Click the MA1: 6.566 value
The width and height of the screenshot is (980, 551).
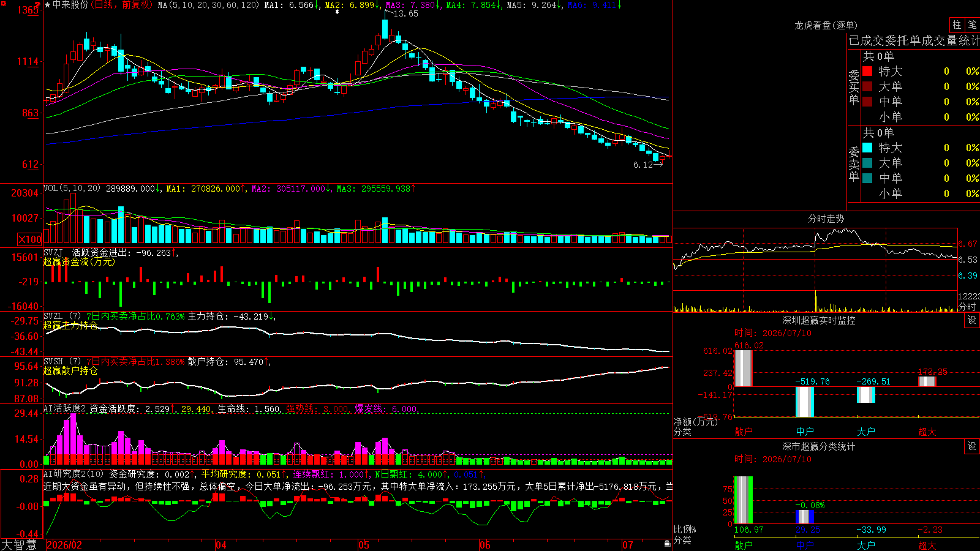tap(290, 5)
